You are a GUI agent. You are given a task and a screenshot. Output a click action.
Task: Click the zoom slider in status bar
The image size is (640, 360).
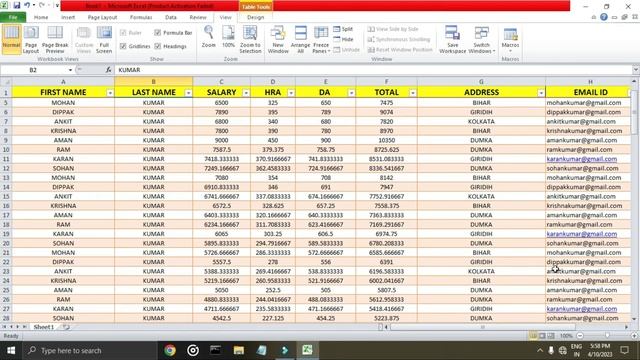[x=607, y=336]
